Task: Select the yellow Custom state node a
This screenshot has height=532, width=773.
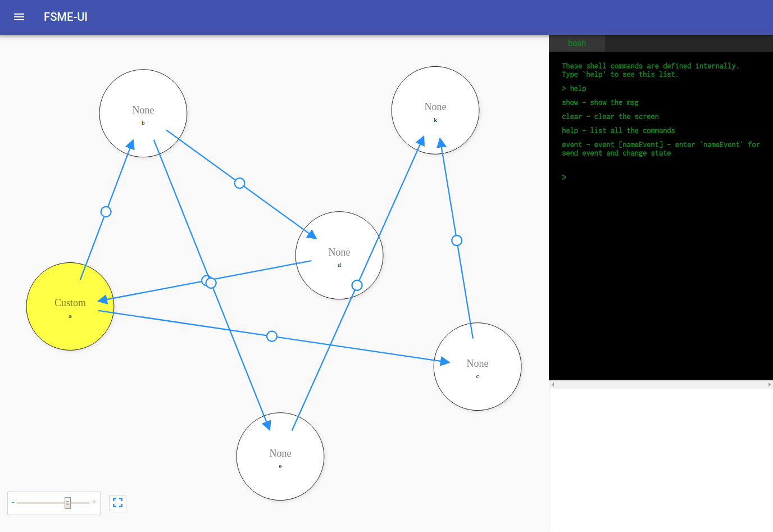Action: (x=70, y=307)
